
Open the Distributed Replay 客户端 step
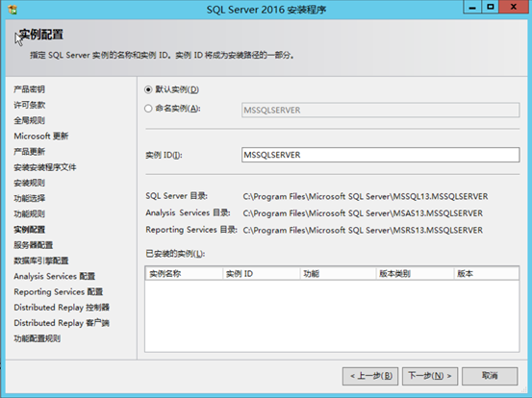tap(62, 323)
